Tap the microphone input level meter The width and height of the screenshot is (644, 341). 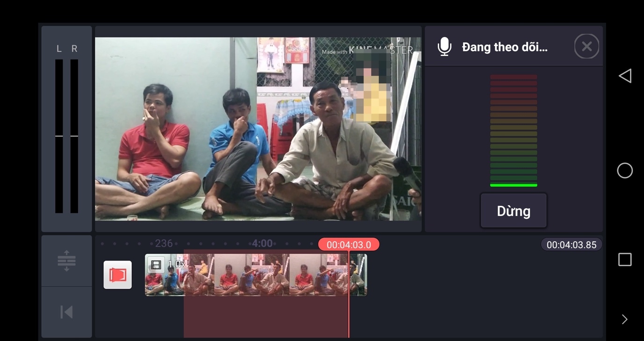click(x=513, y=131)
